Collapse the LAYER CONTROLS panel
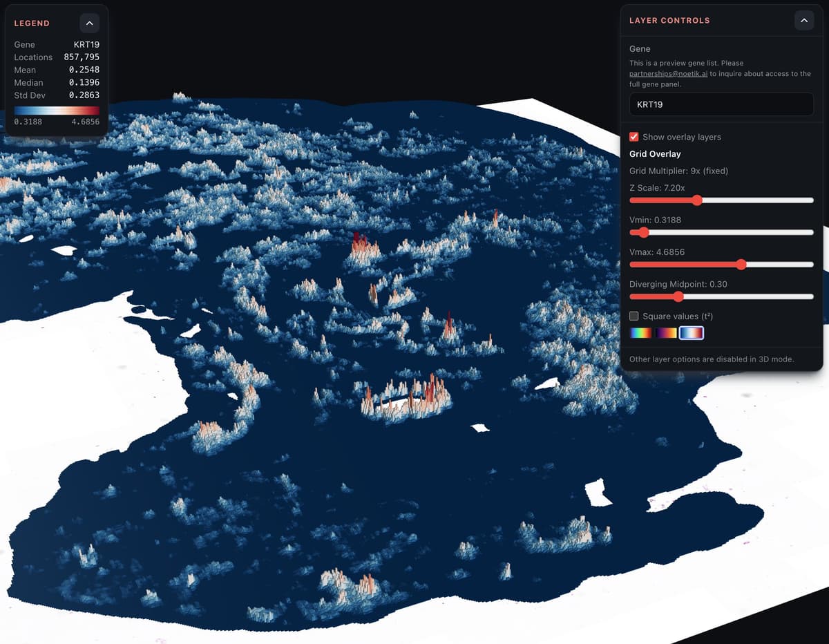829x644 pixels. (803, 20)
